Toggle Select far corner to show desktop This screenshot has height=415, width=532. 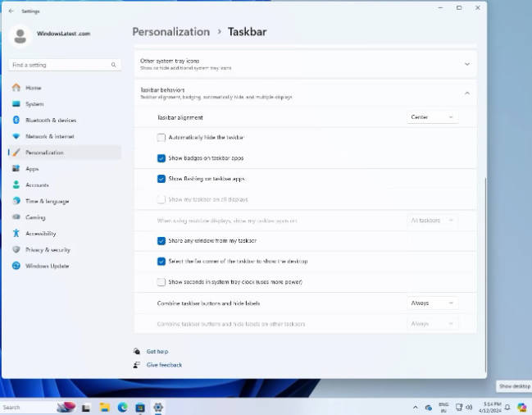(x=161, y=262)
